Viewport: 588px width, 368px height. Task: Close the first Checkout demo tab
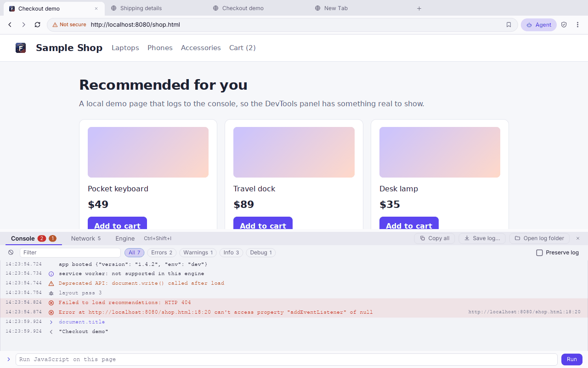(96, 8)
